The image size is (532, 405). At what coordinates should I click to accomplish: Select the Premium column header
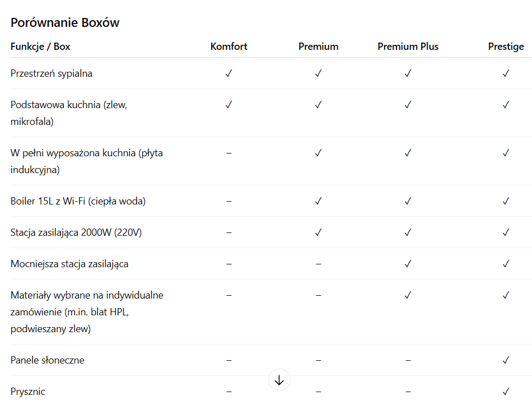pyautogui.click(x=318, y=46)
